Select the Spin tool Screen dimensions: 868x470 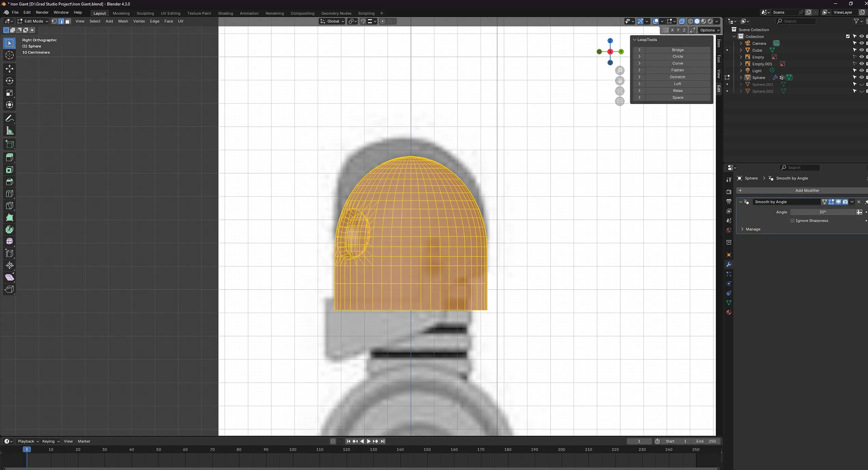[9, 229]
